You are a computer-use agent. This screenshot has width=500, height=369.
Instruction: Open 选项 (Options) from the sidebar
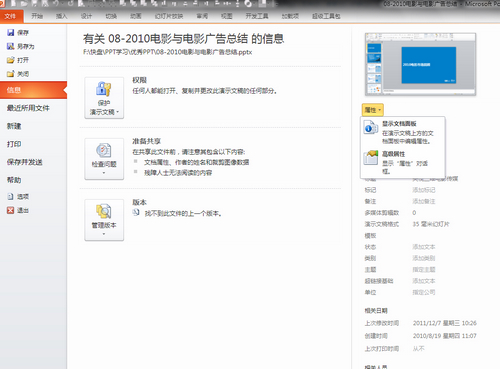point(18,197)
